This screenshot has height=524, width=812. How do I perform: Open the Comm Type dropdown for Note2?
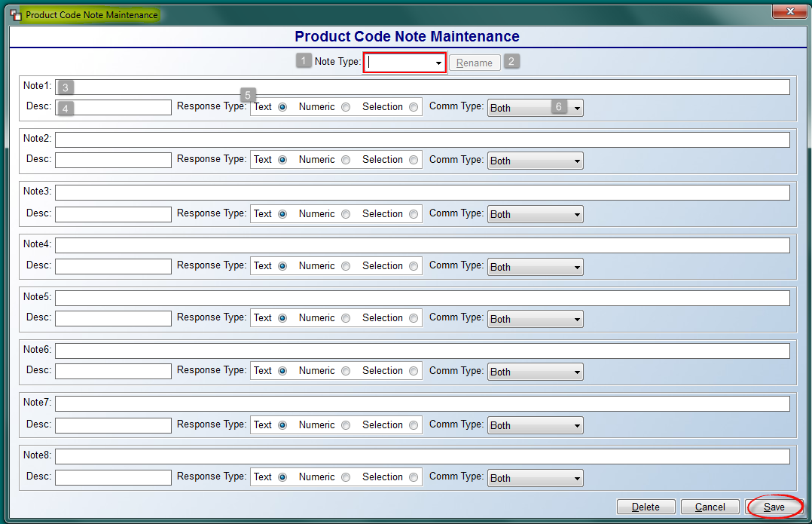535,161
